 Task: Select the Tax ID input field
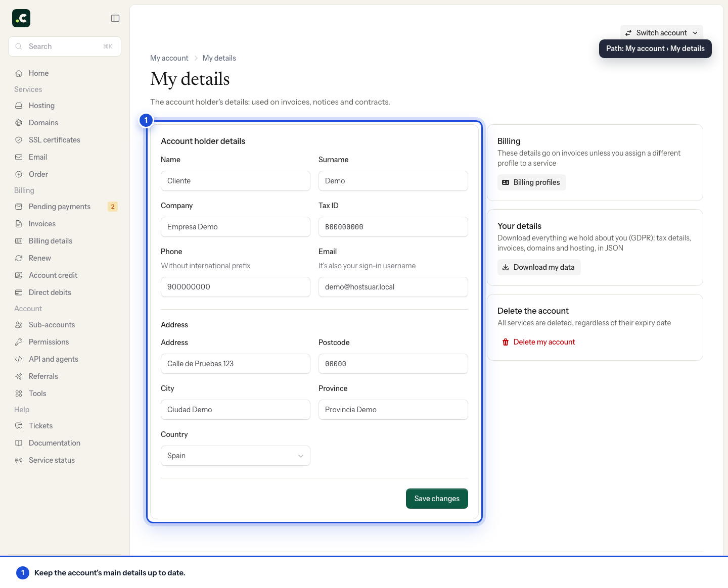point(393,227)
